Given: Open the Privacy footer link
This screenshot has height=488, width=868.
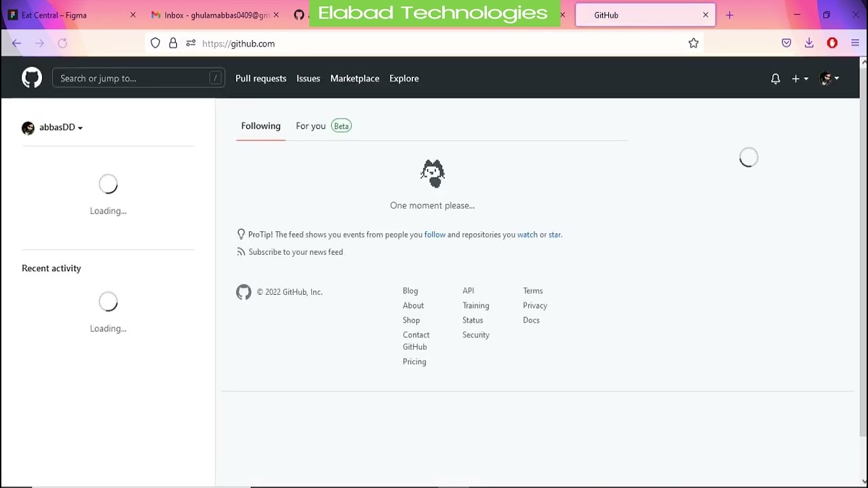Looking at the screenshot, I should click(534, 306).
